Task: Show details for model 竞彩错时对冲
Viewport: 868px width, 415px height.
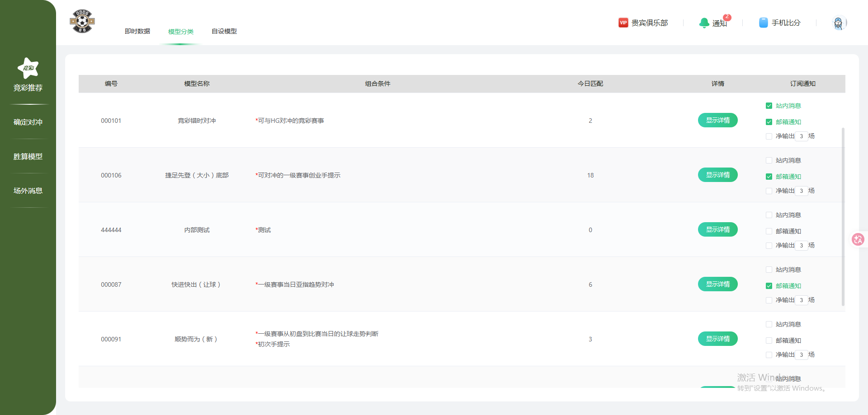Action: pos(717,120)
